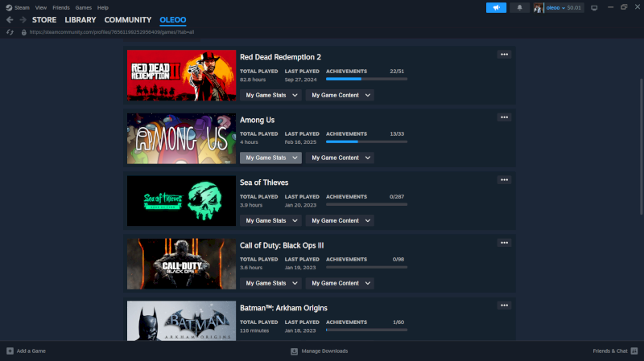This screenshot has height=361, width=644.
Task: Switch to Big Picture mode icon
Action: pos(594,7)
